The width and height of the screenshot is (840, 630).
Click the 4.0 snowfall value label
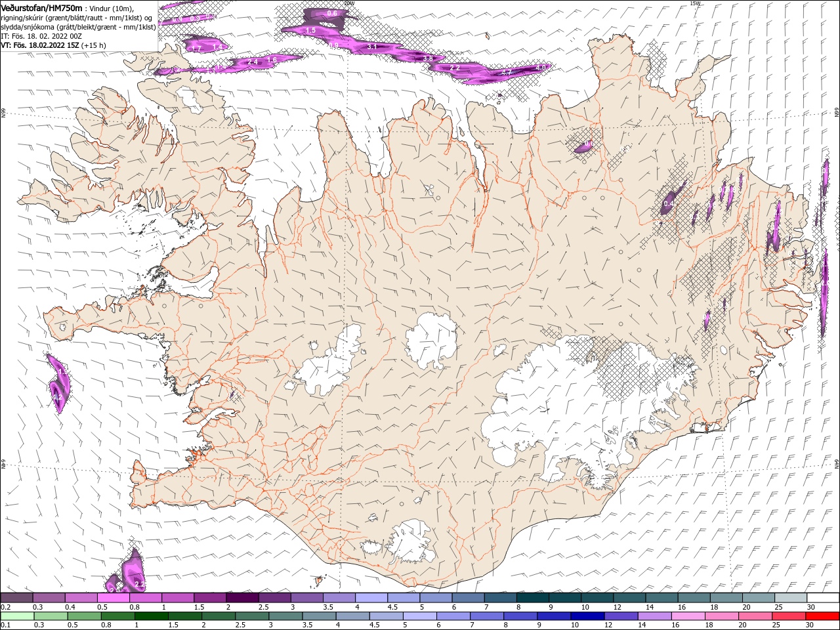click(541, 67)
